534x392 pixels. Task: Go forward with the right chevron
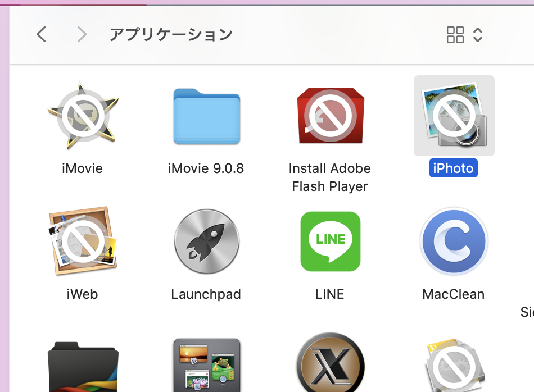point(82,34)
